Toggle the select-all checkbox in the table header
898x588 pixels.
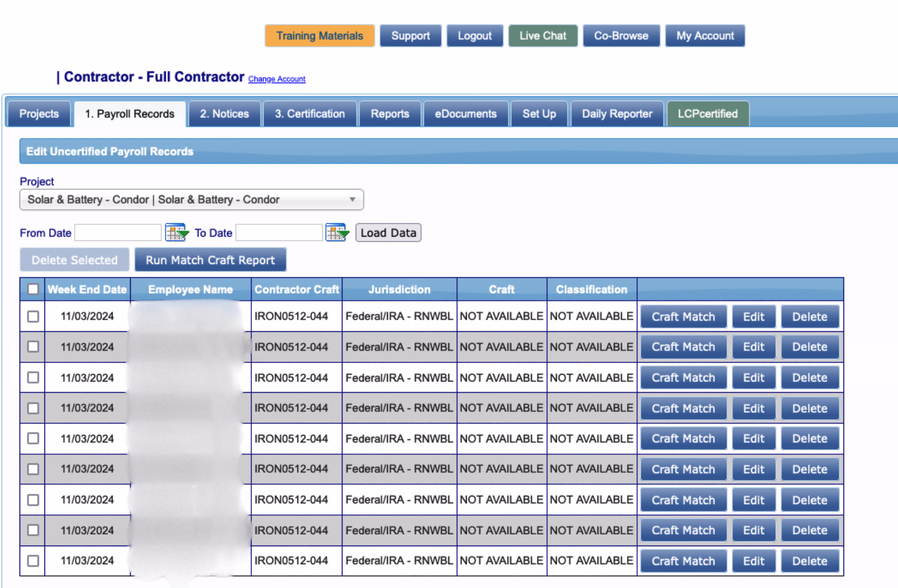tap(33, 289)
